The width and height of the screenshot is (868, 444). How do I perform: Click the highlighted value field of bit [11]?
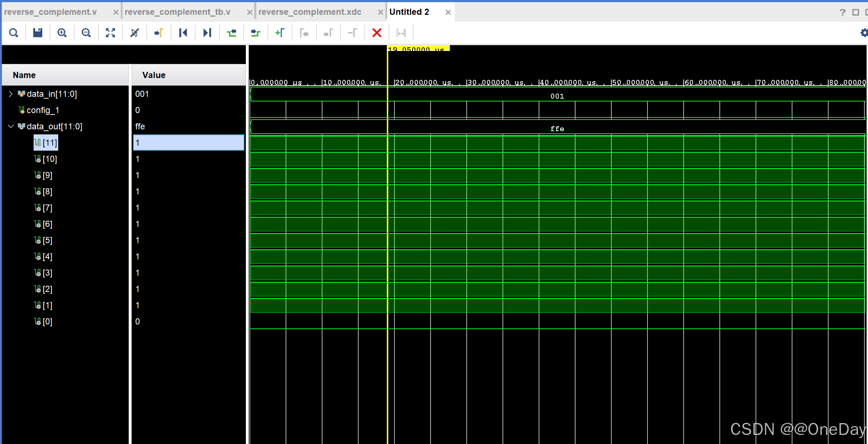(x=189, y=143)
